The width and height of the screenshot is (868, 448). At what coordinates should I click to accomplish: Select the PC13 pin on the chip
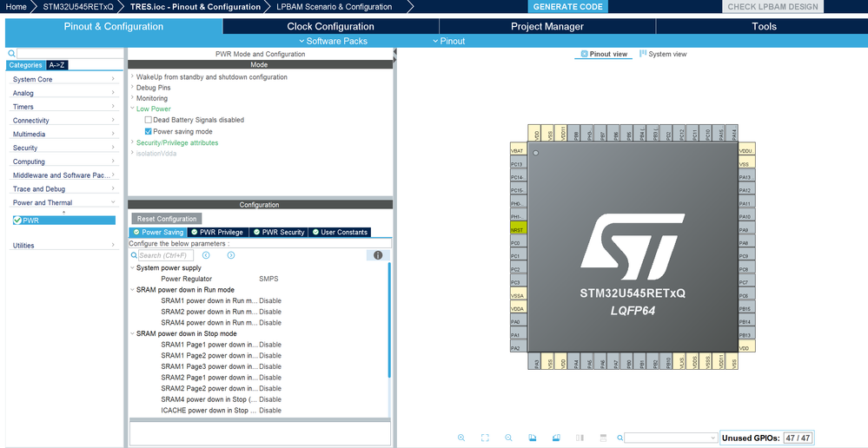point(518,164)
